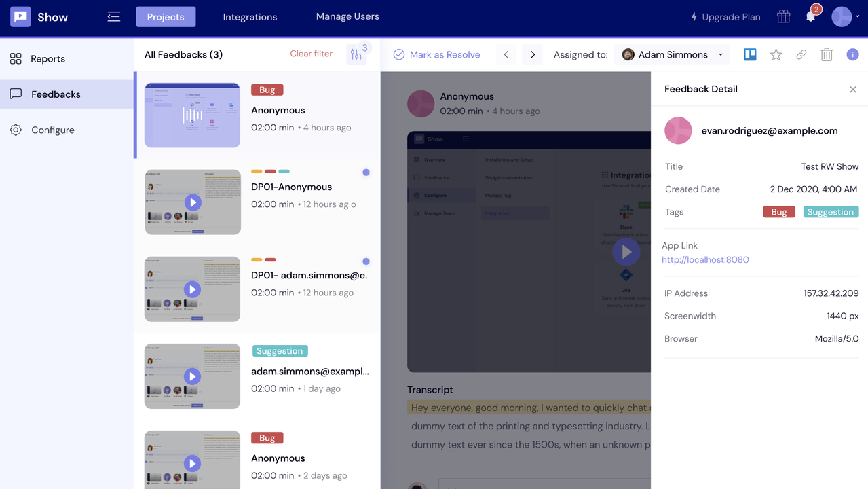Star this feedback as favorite

tap(776, 55)
